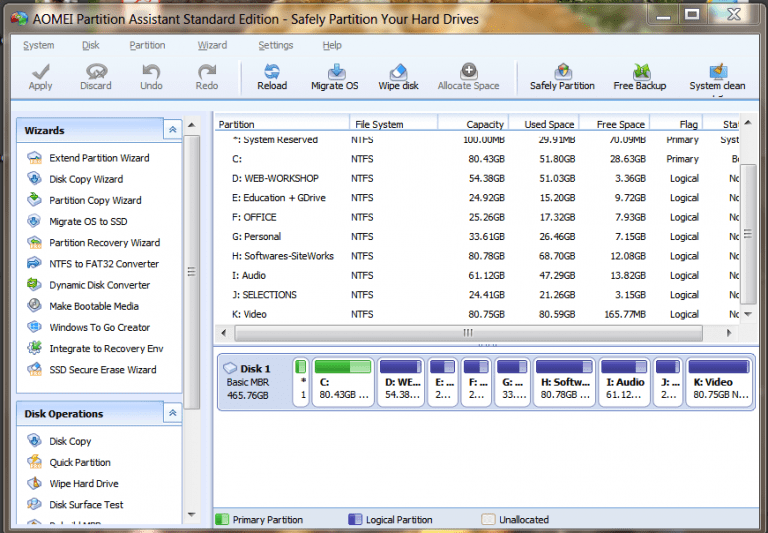768x533 pixels.
Task: Select the D: WEB-WORKSHOP partition row
Action: 478,178
